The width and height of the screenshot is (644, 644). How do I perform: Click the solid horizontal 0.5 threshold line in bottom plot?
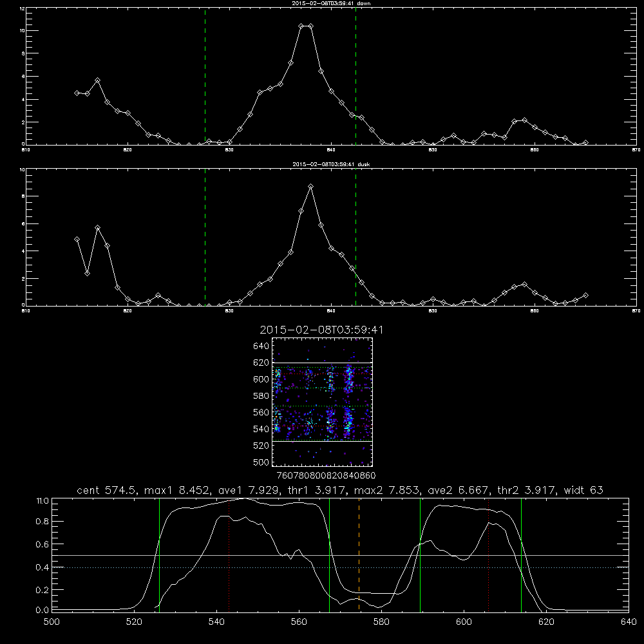(340, 556)
